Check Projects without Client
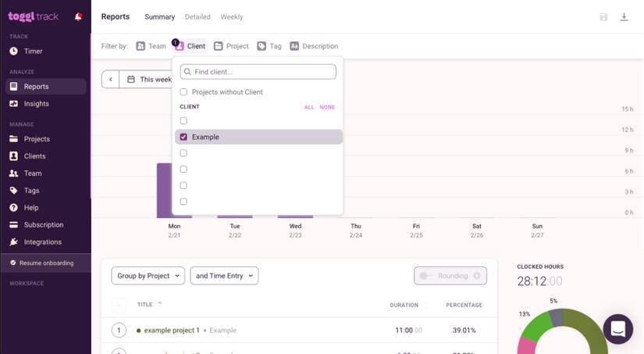Screen dimensions: 644x354 (183, 92)
